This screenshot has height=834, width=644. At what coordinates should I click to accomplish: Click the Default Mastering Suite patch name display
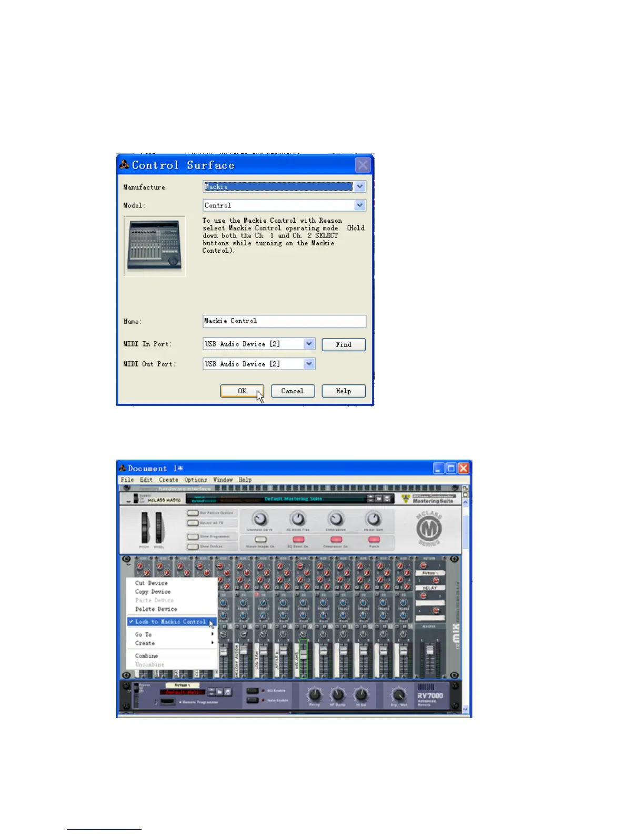(x=293, y=499)
